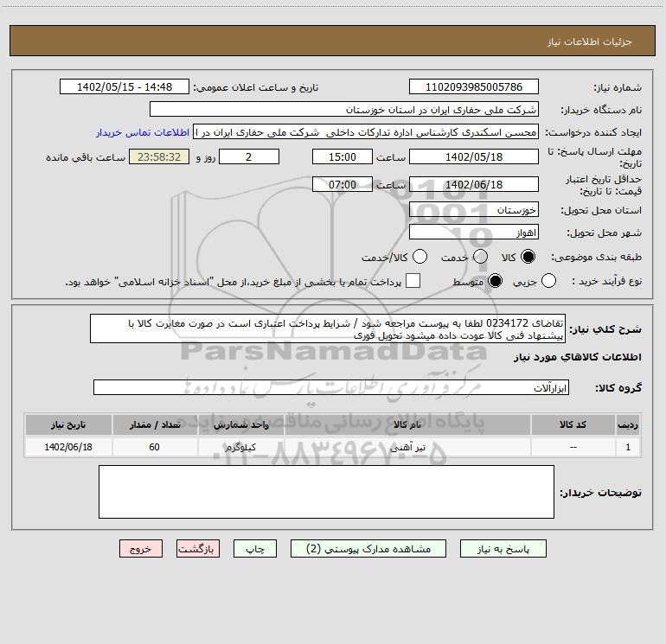Click the empty توضیحات خریدار text area

click(x=326, y=492)
